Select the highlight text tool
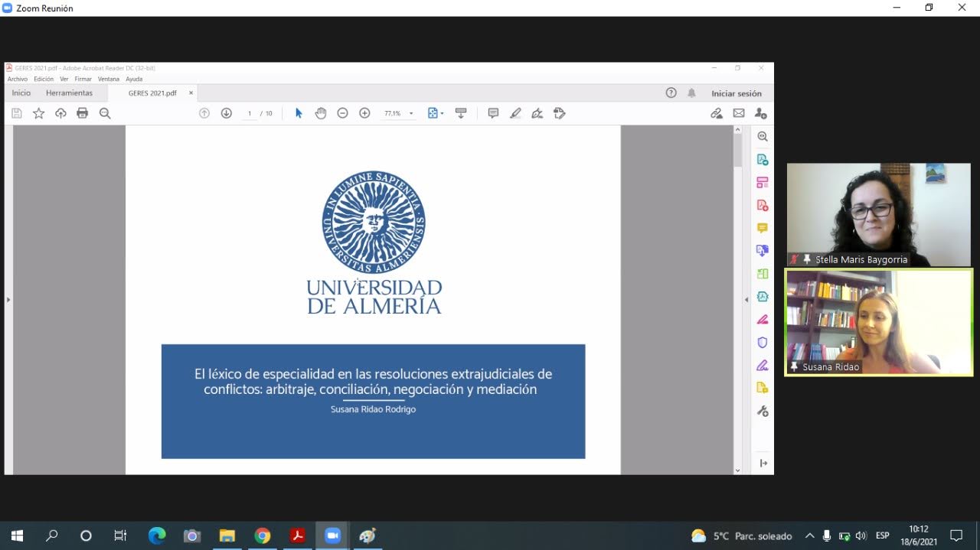Viewport: 980px width, 550px height. click(515, 113)
